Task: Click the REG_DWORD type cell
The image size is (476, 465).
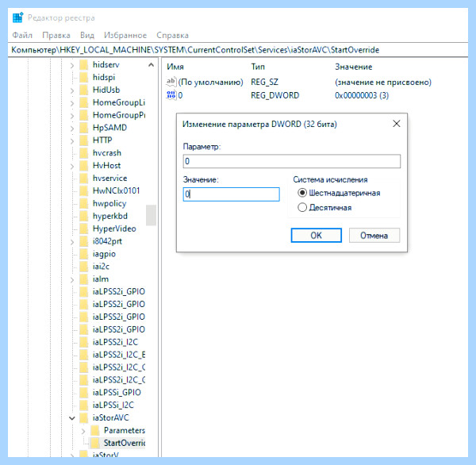Action: click(x=274, y=95)
